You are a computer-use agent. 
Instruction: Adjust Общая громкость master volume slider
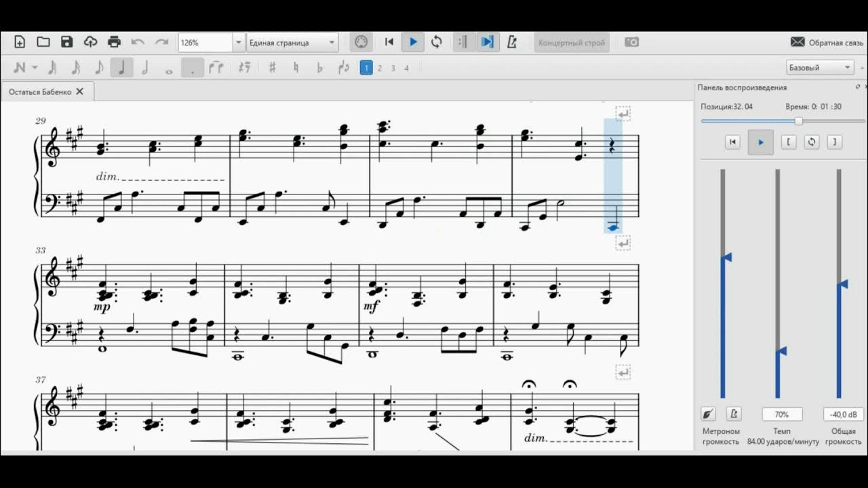(x=839, y=283)
